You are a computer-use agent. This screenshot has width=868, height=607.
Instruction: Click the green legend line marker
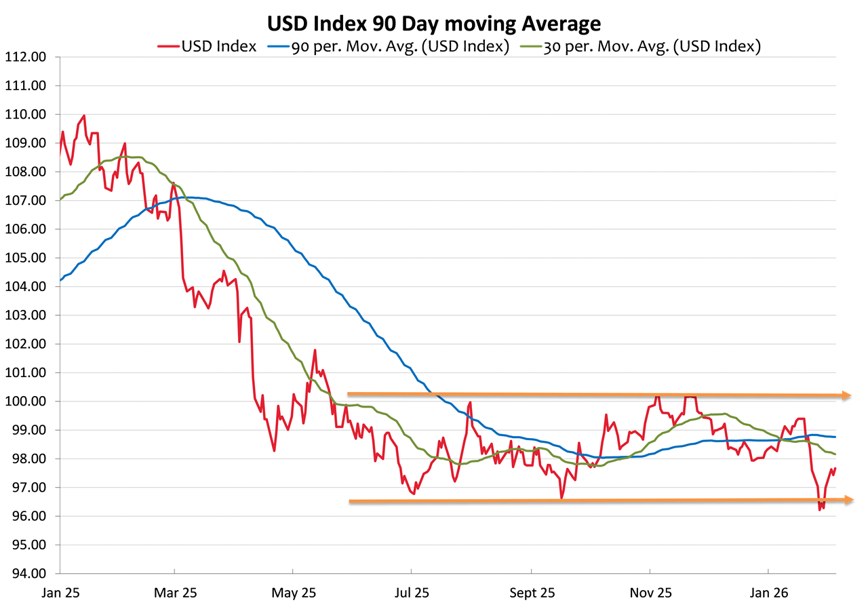coord(533,47)
